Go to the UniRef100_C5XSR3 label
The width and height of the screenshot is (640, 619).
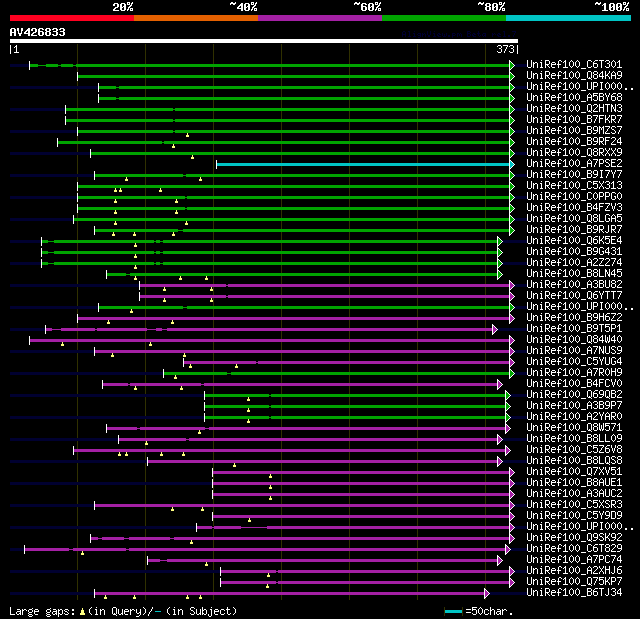pos(574,505)
